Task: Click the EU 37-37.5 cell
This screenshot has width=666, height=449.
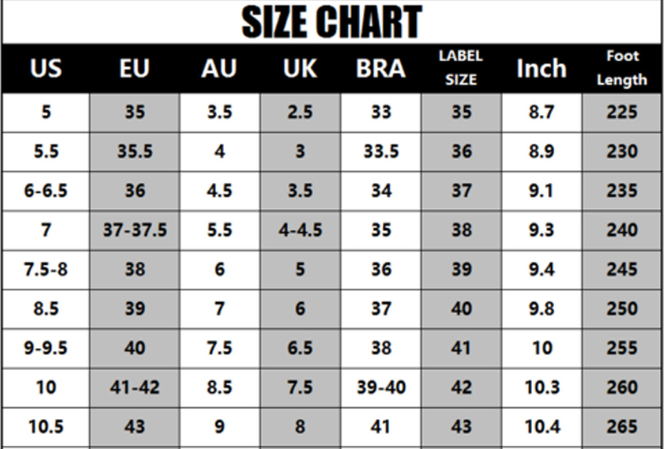Action: click(x=135, y=230)
